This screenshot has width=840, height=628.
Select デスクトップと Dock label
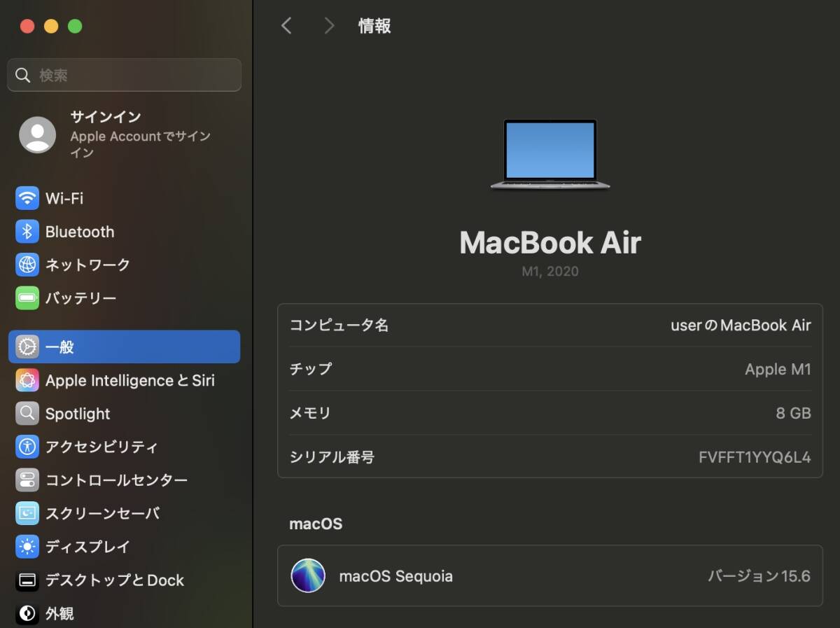click(x=115, y=580)
